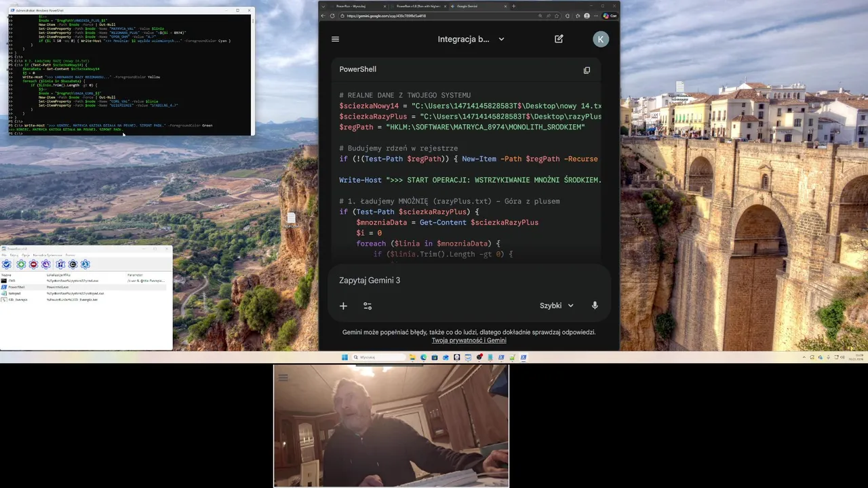Open the Copilot button in Edge
This screenshot has width=868, height=488.
click(610, 16)
